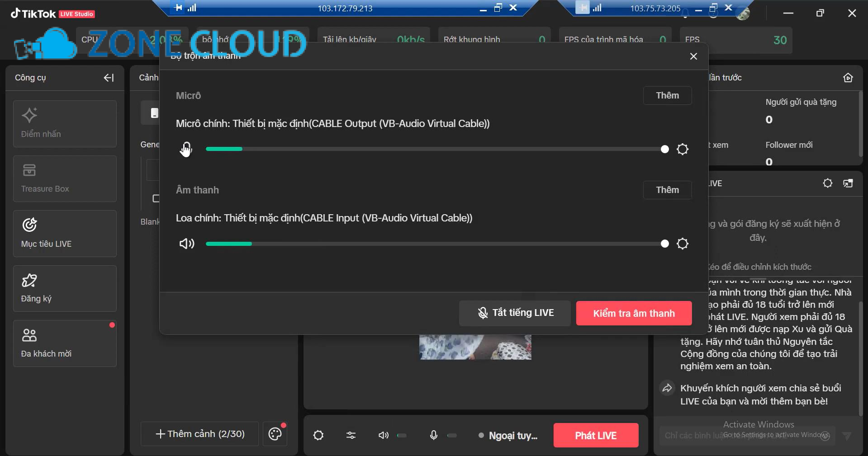Toggle the microphone switch in the bottom toolbar
868x456 pixels.
click(x=452, y=435)
